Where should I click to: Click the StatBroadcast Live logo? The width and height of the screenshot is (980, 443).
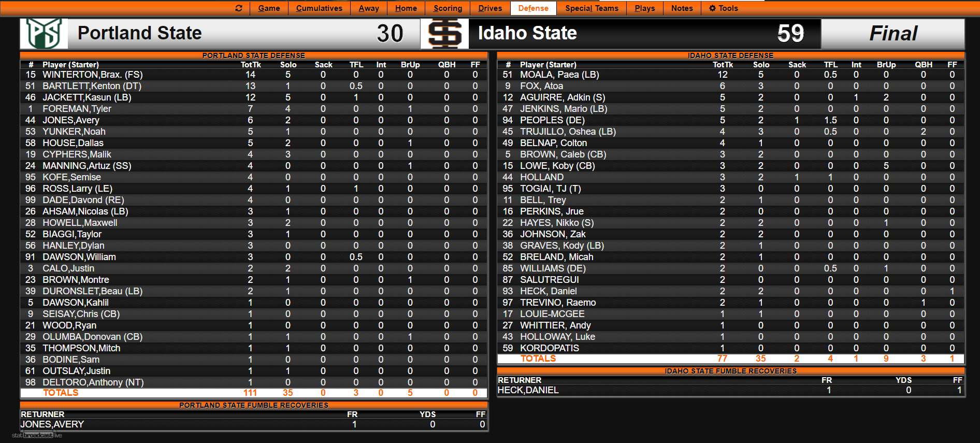pos(37,435)
